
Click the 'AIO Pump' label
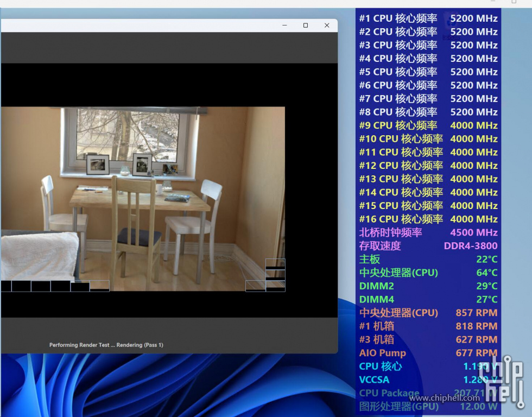[x=382, y=353]
